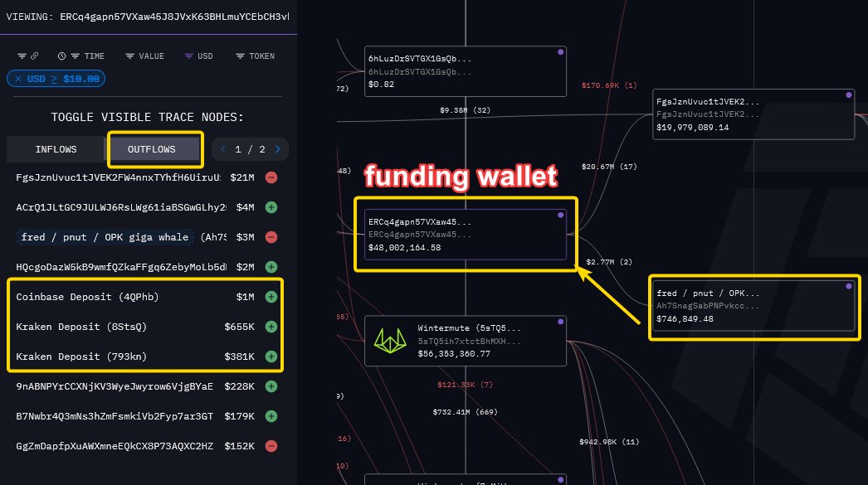Screen dimensions: 868x485
Task: Open the Coinbase Deposit (4QPhb) entry
Action: pos(87,297)
